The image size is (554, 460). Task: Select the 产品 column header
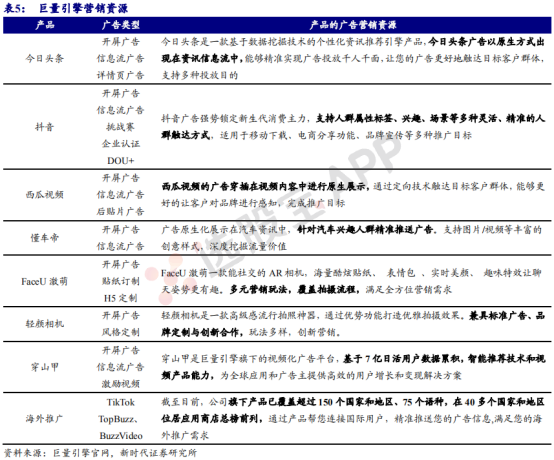pos(45,25)
